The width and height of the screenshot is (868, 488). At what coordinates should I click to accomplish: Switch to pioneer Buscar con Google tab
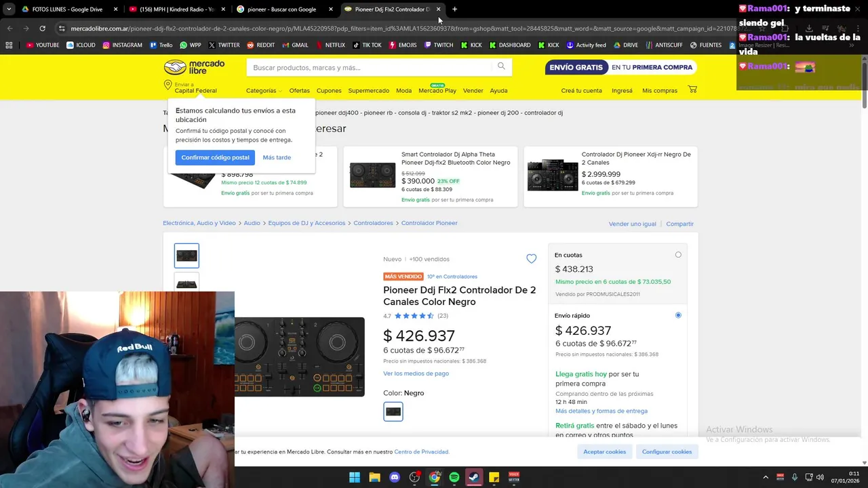(285, 9)
